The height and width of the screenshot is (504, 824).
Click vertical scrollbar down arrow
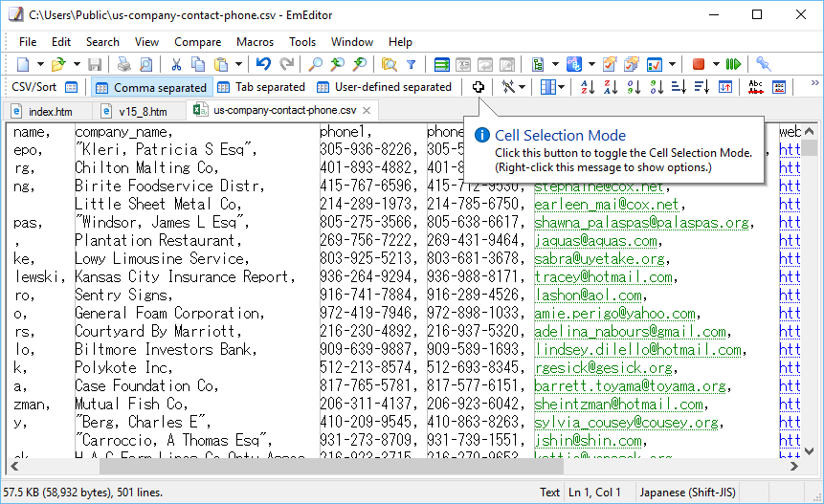810,451
